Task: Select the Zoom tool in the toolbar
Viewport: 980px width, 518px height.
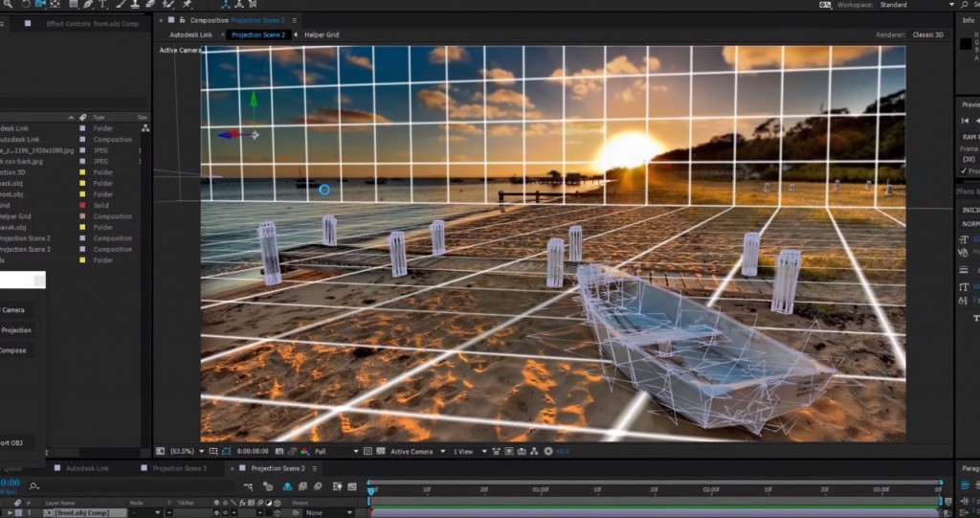Action: click(8, 4)
